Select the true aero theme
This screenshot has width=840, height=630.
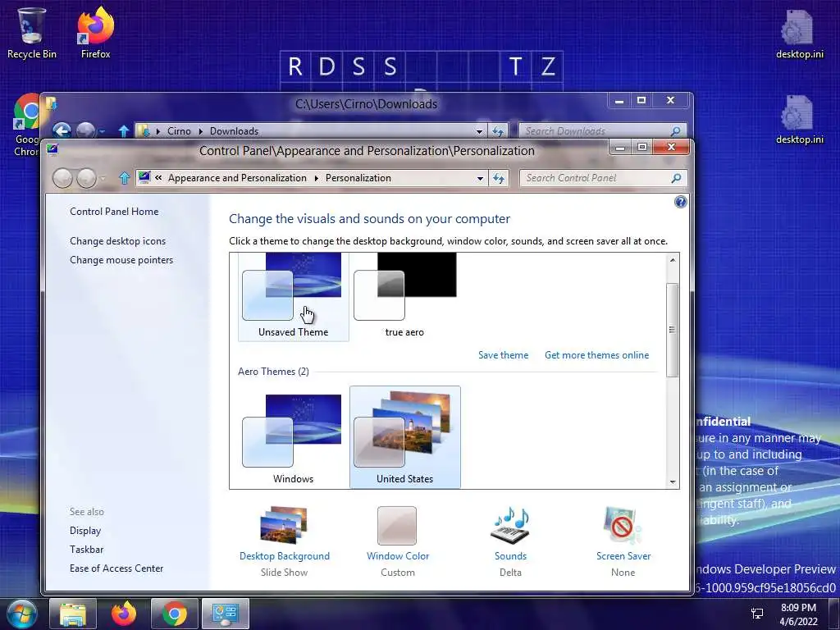click(404, 296)
